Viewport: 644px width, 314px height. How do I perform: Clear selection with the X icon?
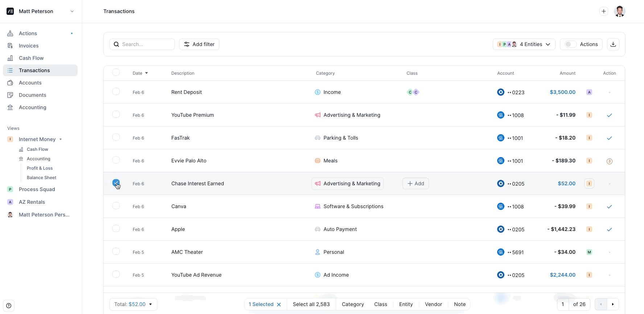click(x=279, y=305)
